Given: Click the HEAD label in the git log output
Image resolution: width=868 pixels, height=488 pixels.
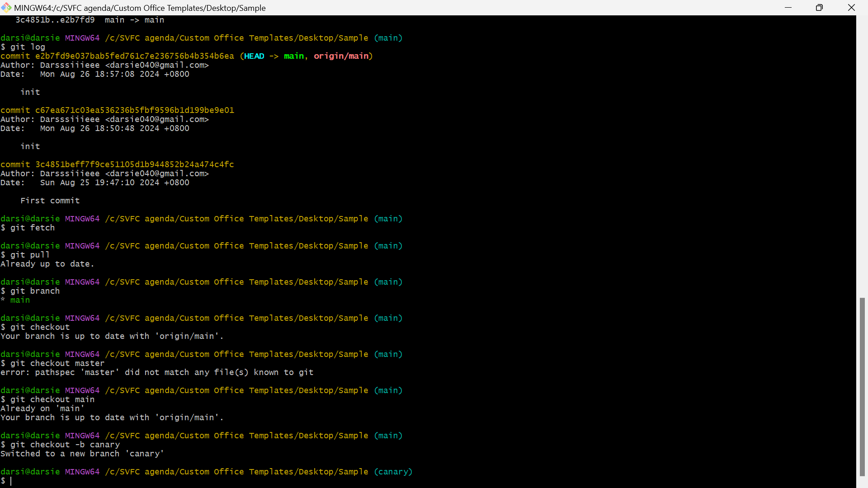Looking at the screenshot, I should [x=254, y=56].
